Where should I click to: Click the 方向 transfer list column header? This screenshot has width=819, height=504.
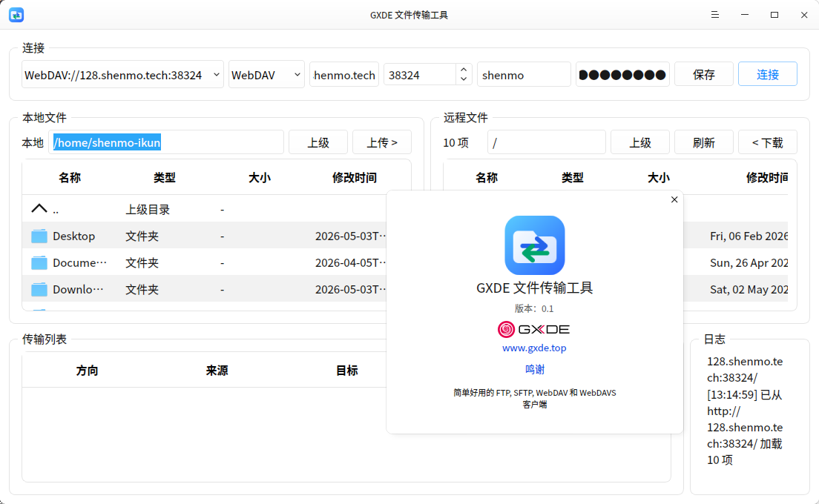(x=88, y=371)
